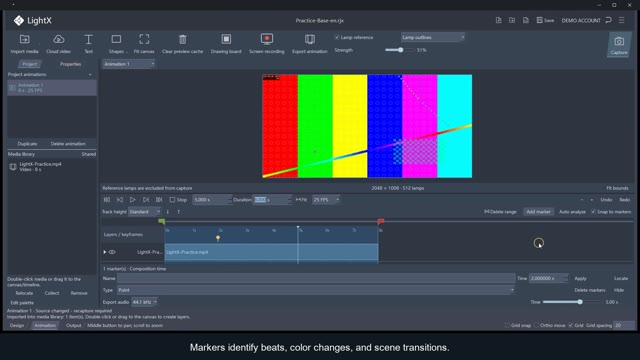This screenshot has height=360, width=640.
Task: Switch to the Properties tab
Action: [x=70, y=64]
